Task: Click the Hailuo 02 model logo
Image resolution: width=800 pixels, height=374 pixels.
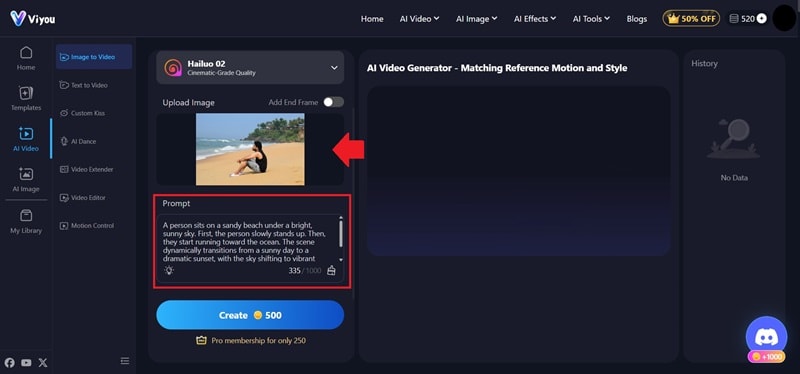Action: [173, 67]
